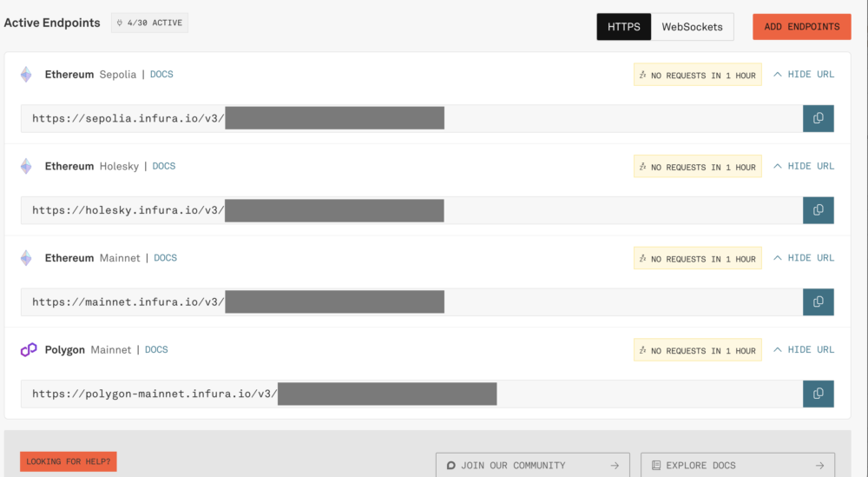
Task: Open the Ethereum Mainnet DOCS link
Action: 166,258
